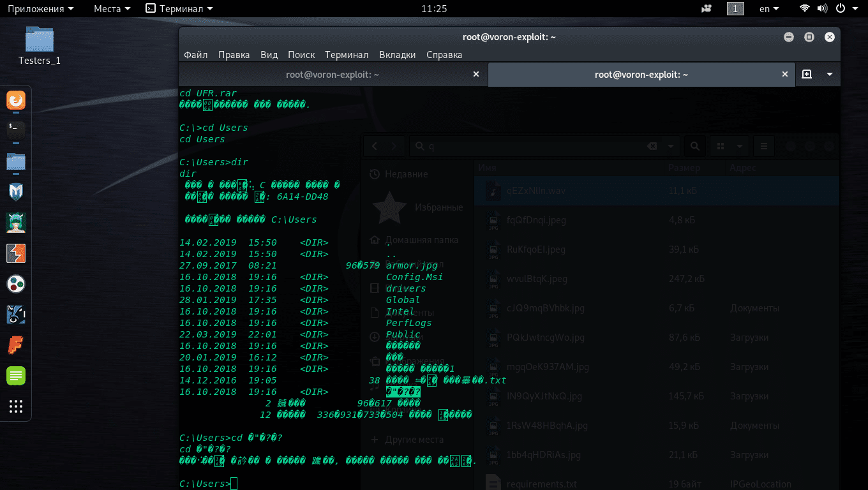Launch Burp Suite from the dock
Image resolution: width=868 pixels, height=490 pixels.
(x=16, y=253)
